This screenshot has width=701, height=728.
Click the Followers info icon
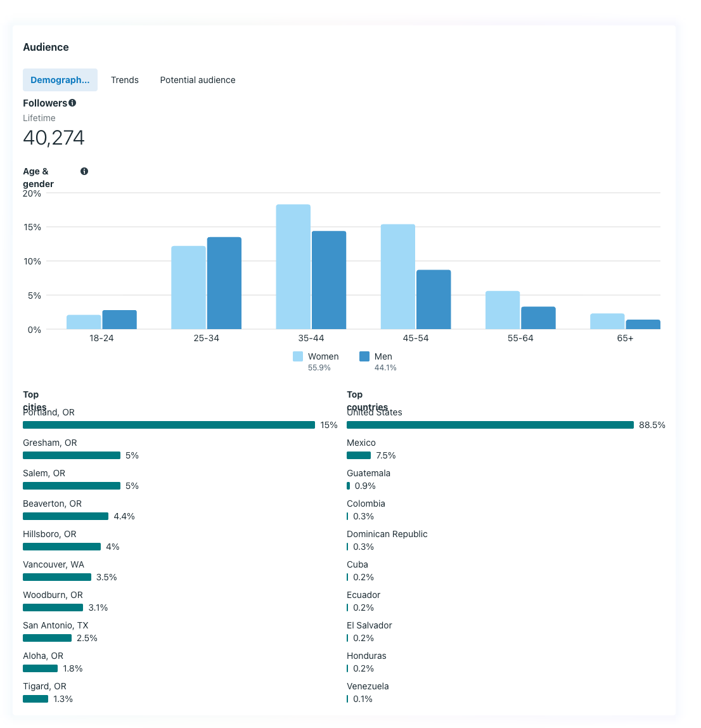[x=72, y=103]
